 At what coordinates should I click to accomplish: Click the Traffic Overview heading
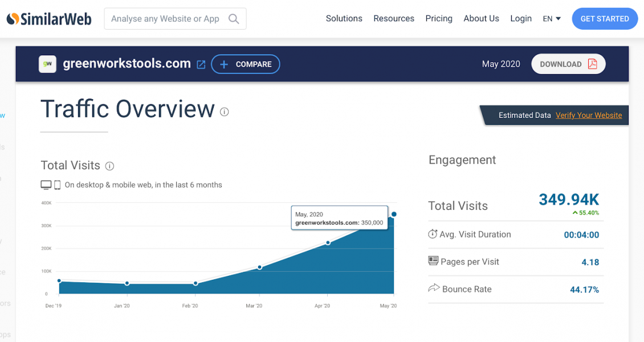(127, 109)
